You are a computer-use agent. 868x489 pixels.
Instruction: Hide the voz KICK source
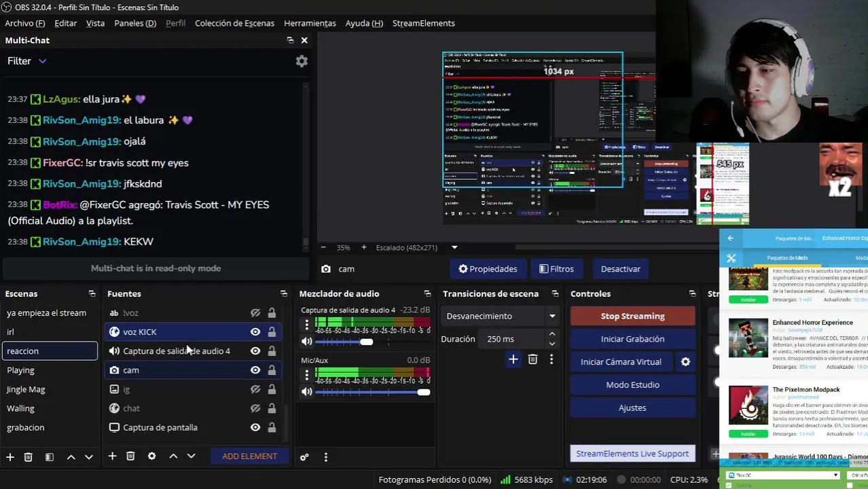pyautogui.click(x=255, y=332)
